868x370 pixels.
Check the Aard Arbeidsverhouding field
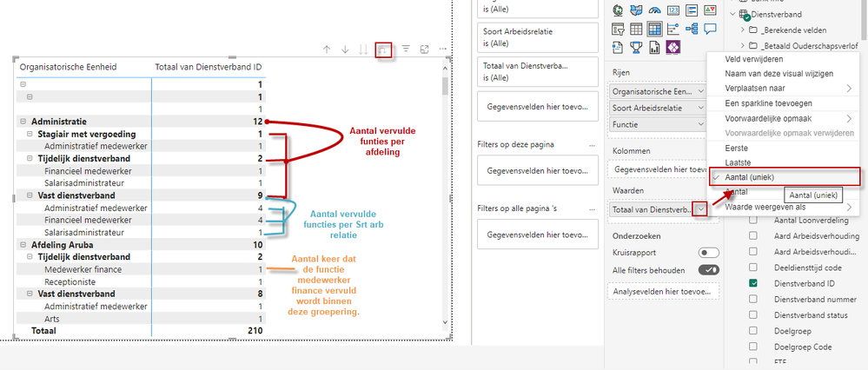point(752,236)
